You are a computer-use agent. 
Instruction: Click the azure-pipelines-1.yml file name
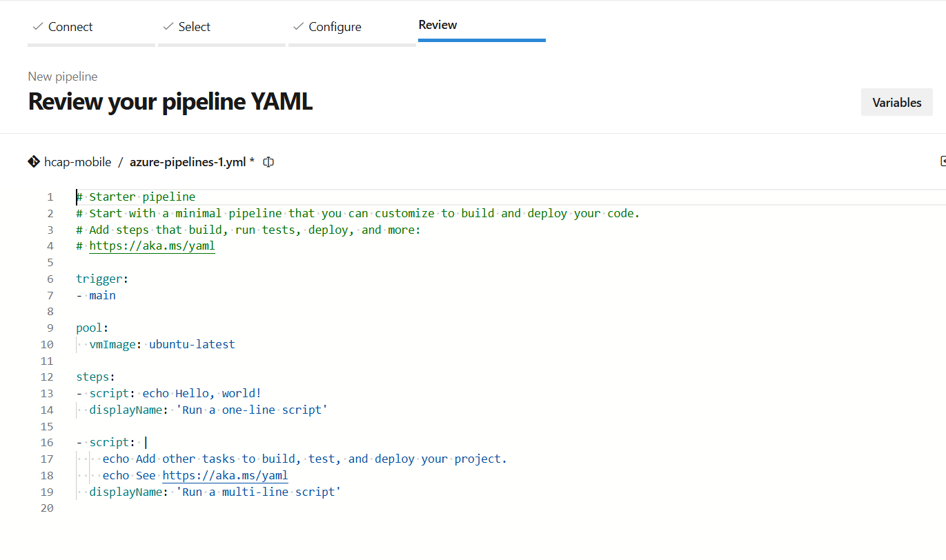pyautogui.click(x=188, y=162)
